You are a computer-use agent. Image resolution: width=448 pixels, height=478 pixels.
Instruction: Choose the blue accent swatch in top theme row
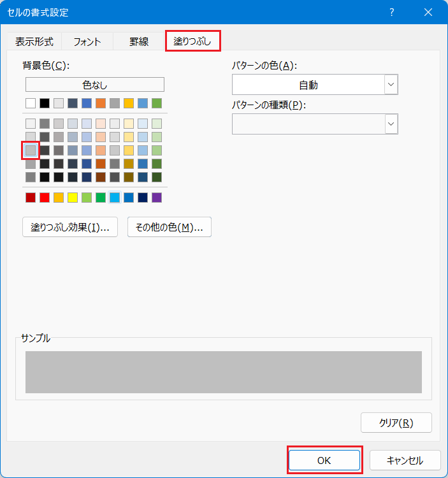pos(87,103)
